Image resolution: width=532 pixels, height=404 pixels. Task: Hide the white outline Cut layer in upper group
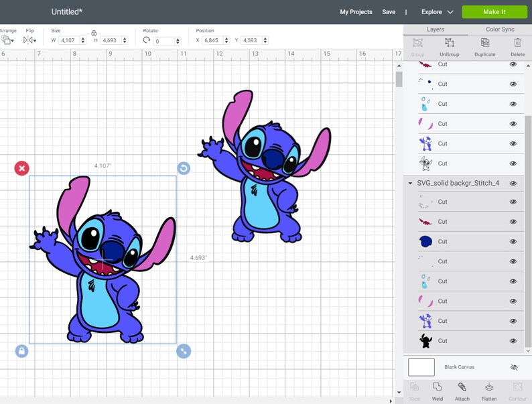pyautogui.click(x=513, y=163)
